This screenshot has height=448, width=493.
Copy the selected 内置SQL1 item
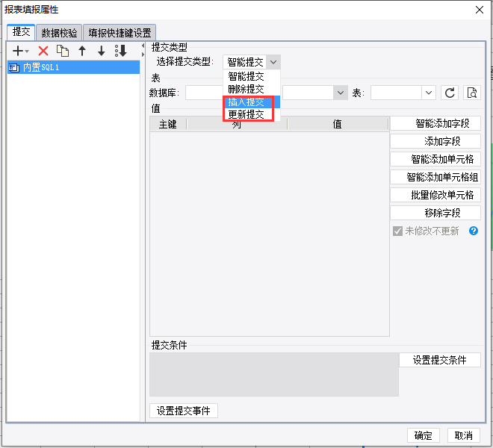[63, 51]
